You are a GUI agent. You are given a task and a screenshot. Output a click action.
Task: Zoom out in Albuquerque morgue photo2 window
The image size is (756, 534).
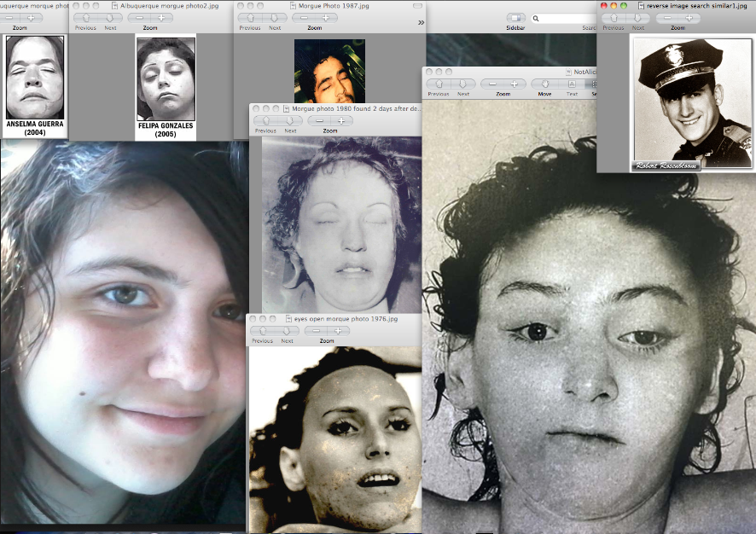tap(139, 18)
